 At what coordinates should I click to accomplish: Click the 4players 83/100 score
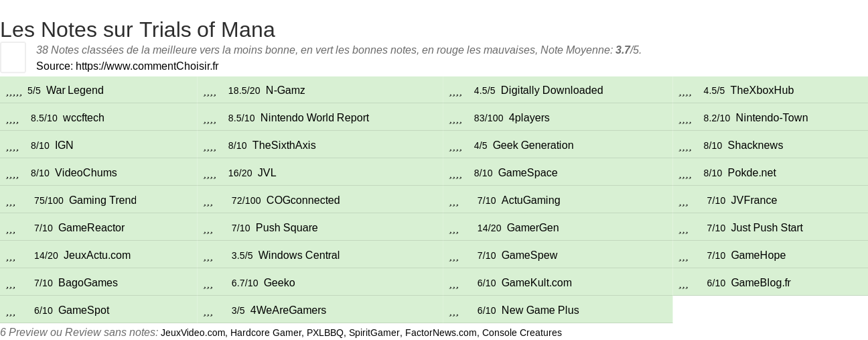click(488, 118)
